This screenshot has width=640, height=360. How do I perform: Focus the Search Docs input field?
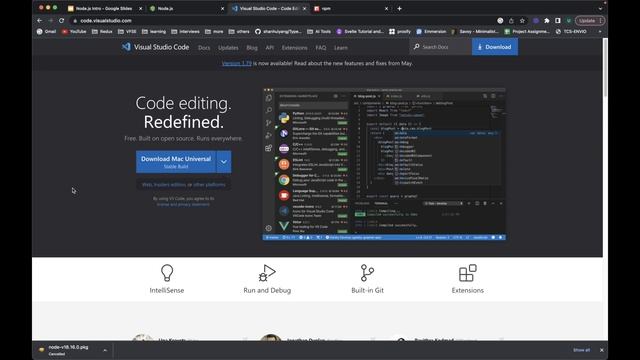click(x=440, y=47)
